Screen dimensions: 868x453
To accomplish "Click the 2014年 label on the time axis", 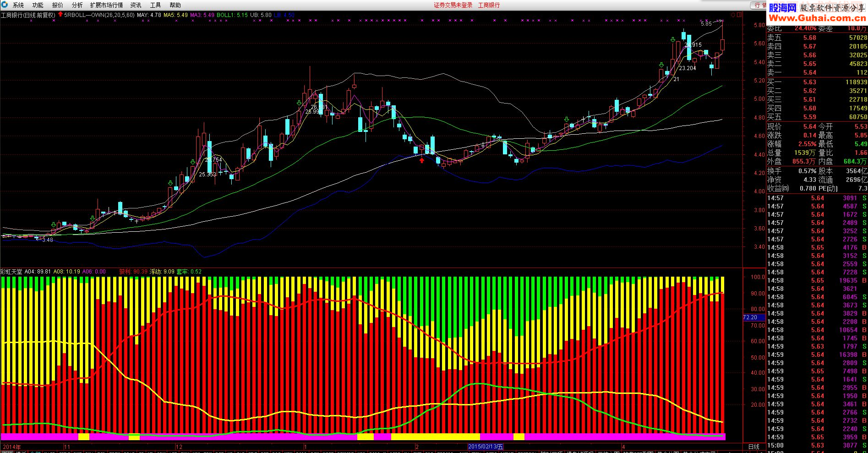I will tap(12, 447).
